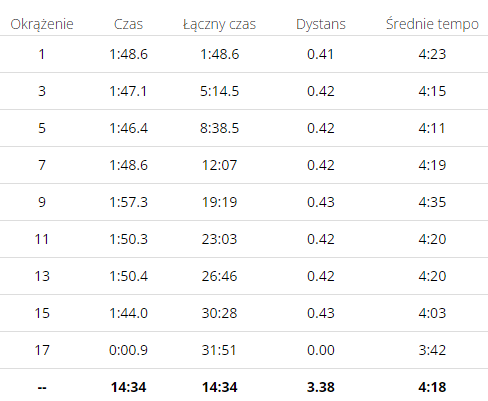488x401 pixels.
Task: Click lap 11 cumulative time 23:03
Action: pos(219,239)
